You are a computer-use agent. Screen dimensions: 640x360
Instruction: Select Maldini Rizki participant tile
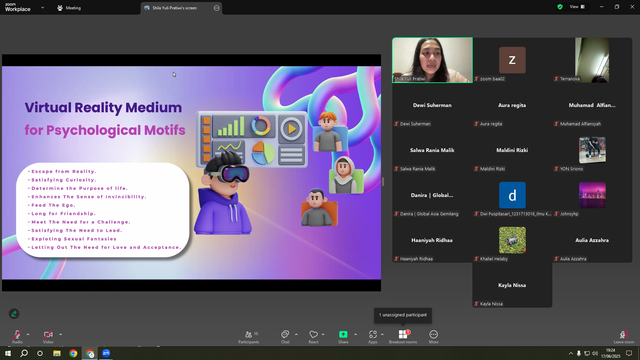coord(512,150)
